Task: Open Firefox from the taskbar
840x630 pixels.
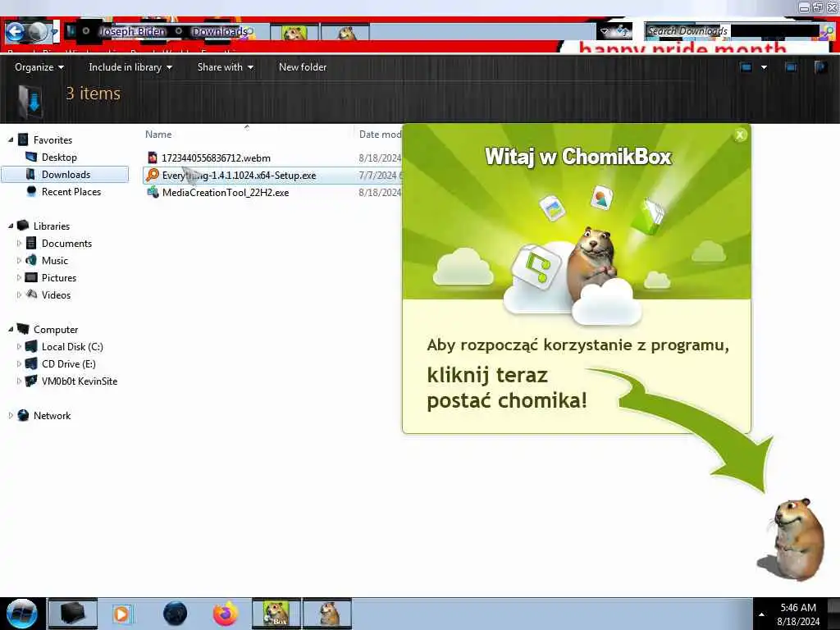Action: click(226, 614)
